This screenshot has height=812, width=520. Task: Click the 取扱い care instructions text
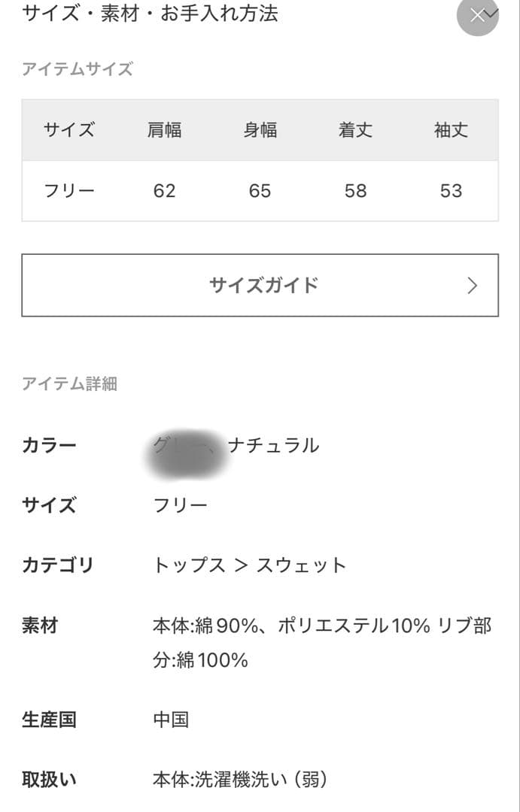[241, 780]
